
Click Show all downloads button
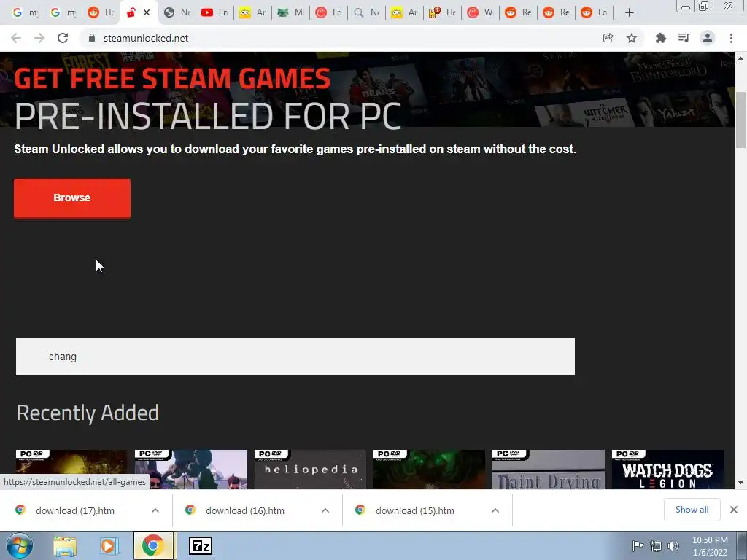[692, 510]
